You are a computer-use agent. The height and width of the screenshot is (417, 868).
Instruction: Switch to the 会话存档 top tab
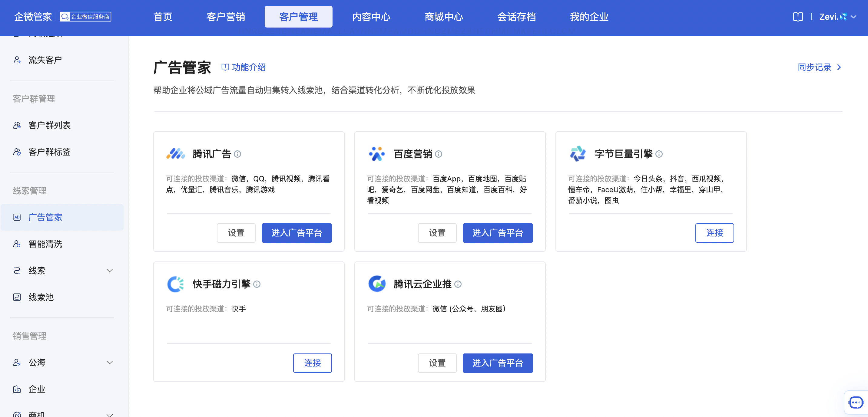(516, 17)
